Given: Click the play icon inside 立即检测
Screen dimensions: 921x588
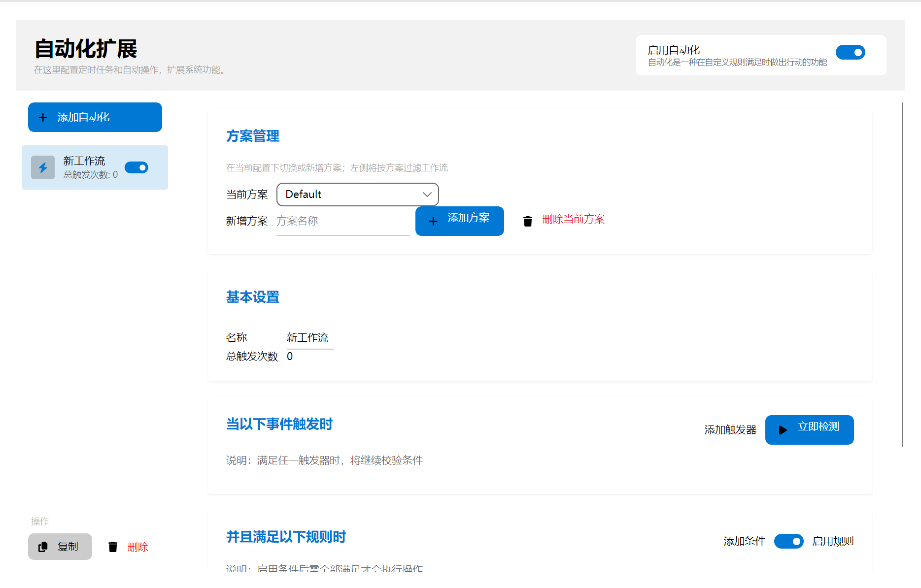Looking at the screenshot, I should tap(784, 429).
